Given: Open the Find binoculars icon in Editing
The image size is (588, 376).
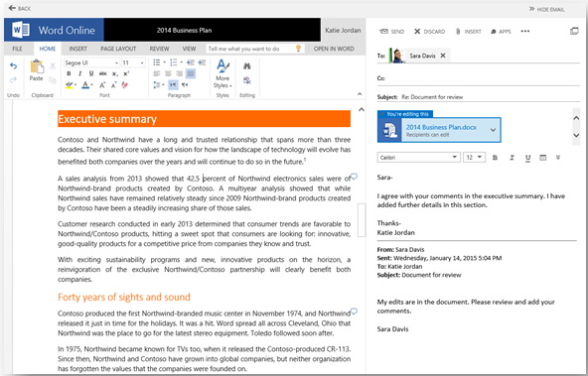Looking at the screenshot, I should coord(246,66).
